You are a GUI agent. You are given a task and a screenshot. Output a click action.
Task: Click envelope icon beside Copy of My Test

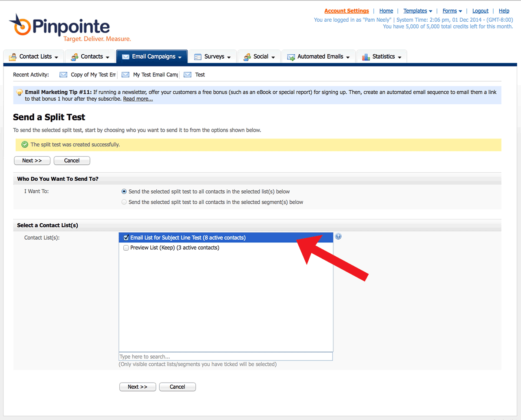[x=63, y=75]
